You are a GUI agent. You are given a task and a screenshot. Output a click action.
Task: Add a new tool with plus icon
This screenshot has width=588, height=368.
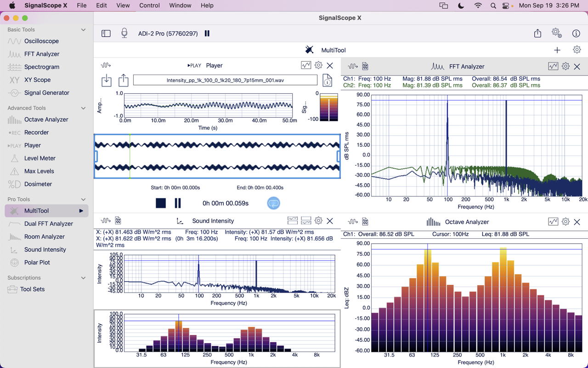click(x=557, y=50)
